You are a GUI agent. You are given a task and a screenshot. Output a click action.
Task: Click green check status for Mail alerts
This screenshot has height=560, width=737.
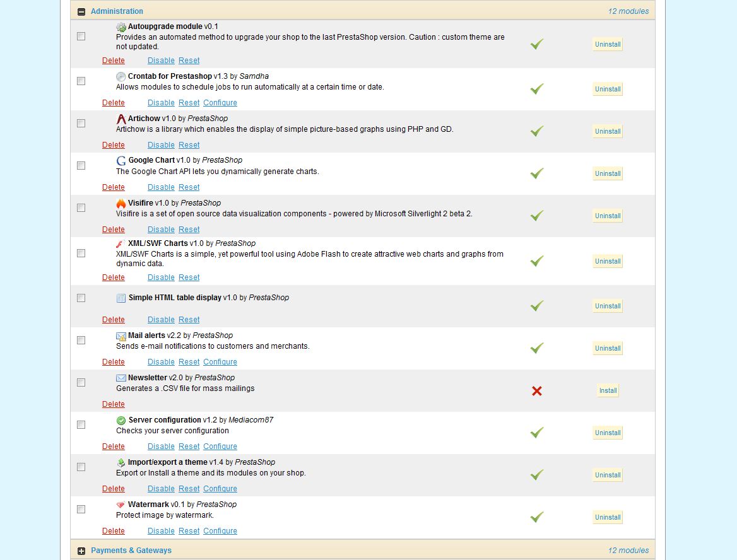pos(537,348)
